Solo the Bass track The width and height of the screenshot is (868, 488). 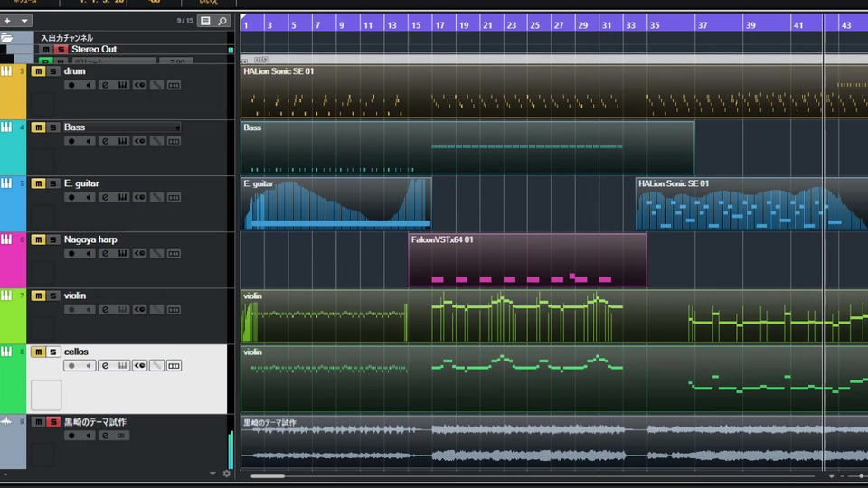click(x=52, y=127)
